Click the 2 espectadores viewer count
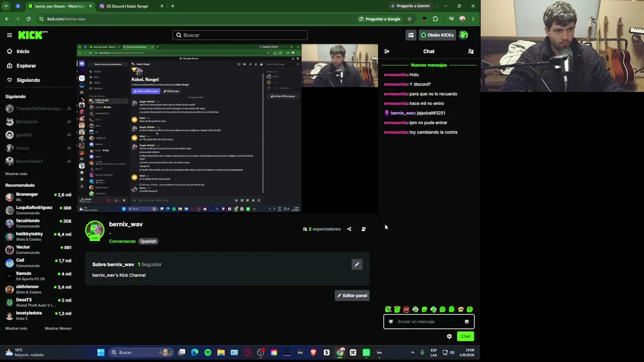The width and height of the screenshot is (644, 362). pyautogui.click(x=322, y=229)
